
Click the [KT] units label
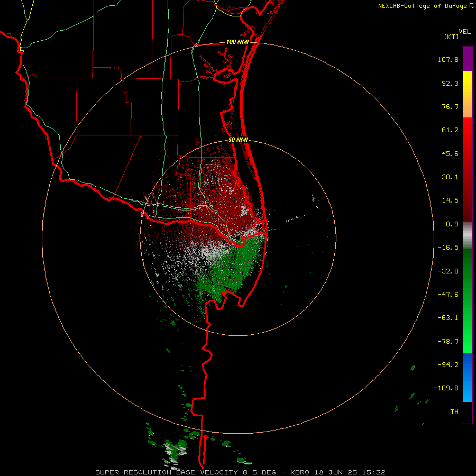pos(452,36)
